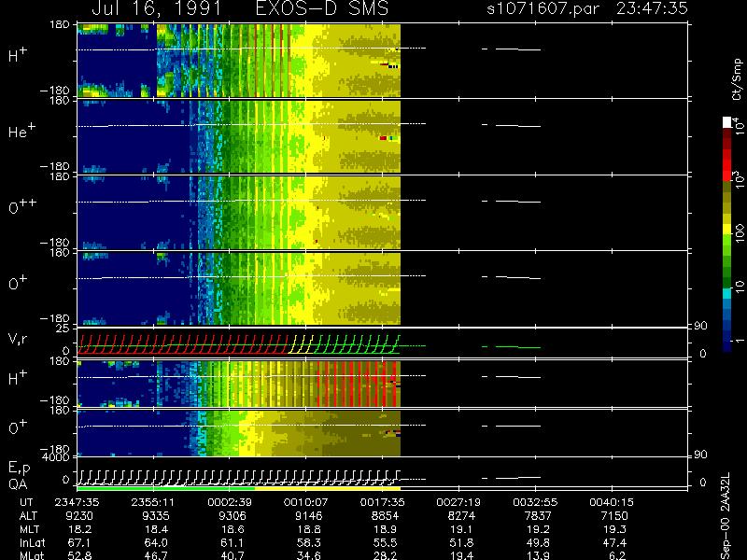747x560 pixels.
Task: Pick the cyan segment of the color scale
Action: 727,293
